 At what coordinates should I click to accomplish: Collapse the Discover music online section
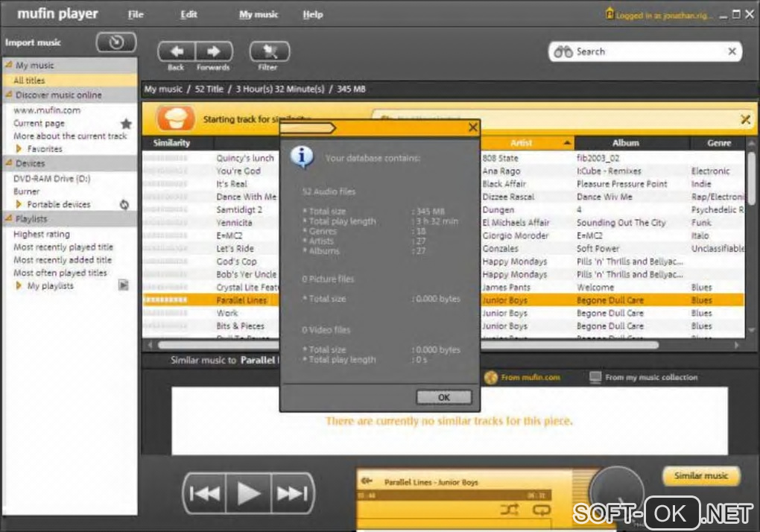(9, 95)
